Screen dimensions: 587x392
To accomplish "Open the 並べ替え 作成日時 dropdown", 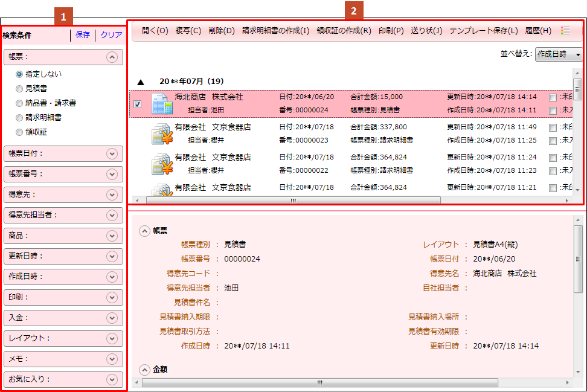I will 559,54.
